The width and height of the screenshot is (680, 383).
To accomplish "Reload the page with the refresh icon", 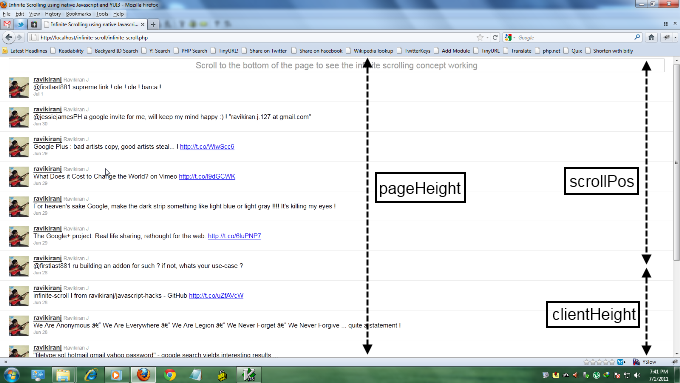I will tap(495, 37).
